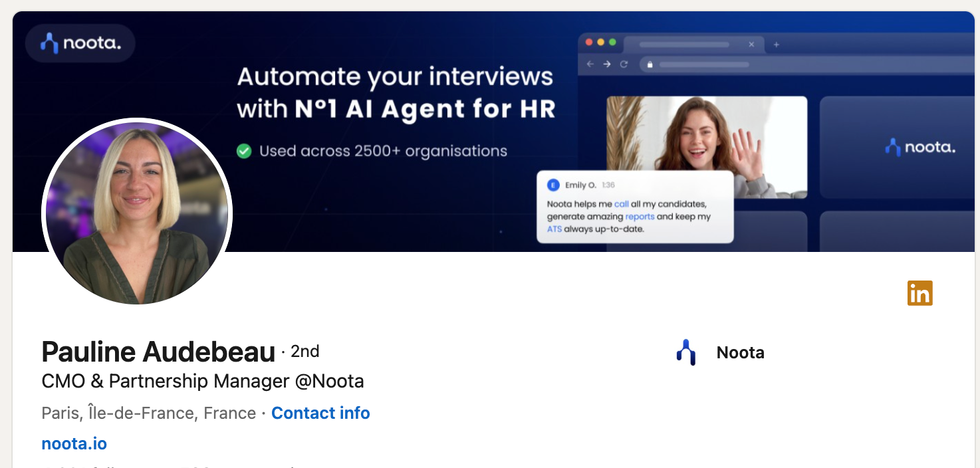Click the 2nd degree connection label

point(305,351)
